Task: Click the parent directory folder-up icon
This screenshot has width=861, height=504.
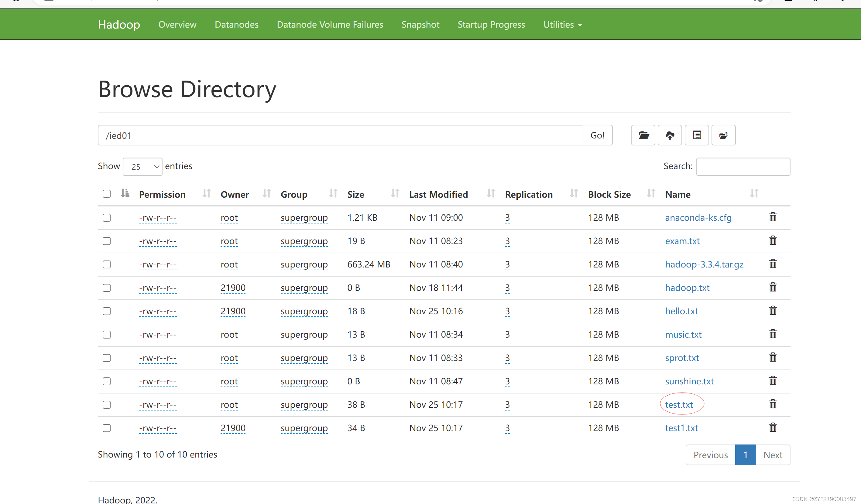Action: (723, 135)
